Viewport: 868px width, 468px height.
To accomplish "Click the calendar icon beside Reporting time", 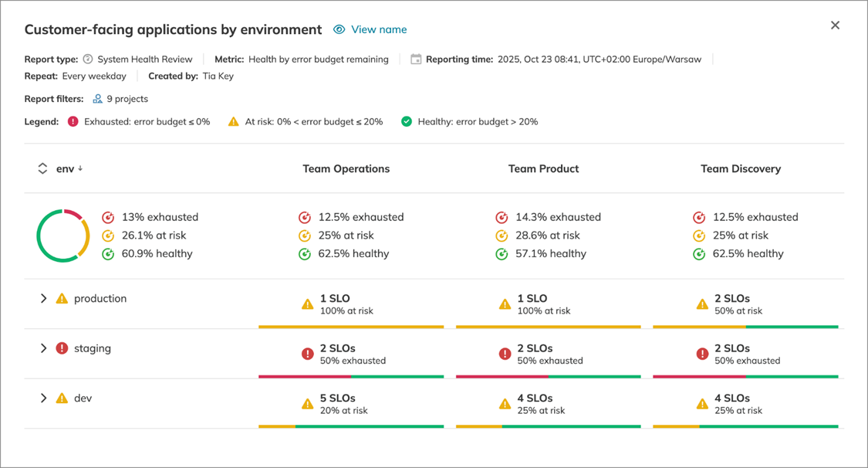I will (x=416, y=58).
